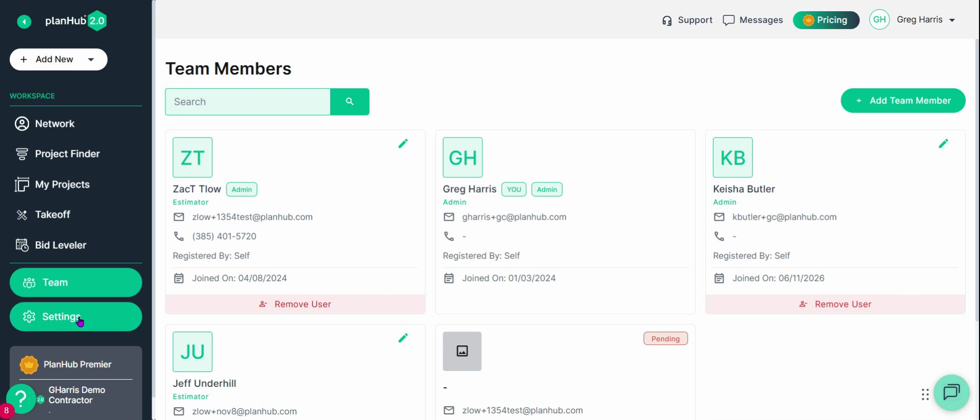The width and height of the screenshot is (980, 420).
Task: Open the Add New dropdown
Action: 58,59
